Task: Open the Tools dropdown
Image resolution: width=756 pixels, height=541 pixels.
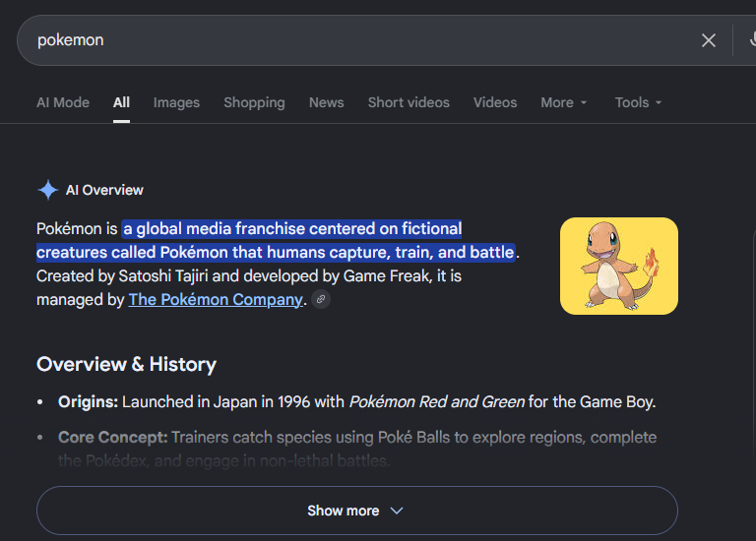Action: click(638, 102)
